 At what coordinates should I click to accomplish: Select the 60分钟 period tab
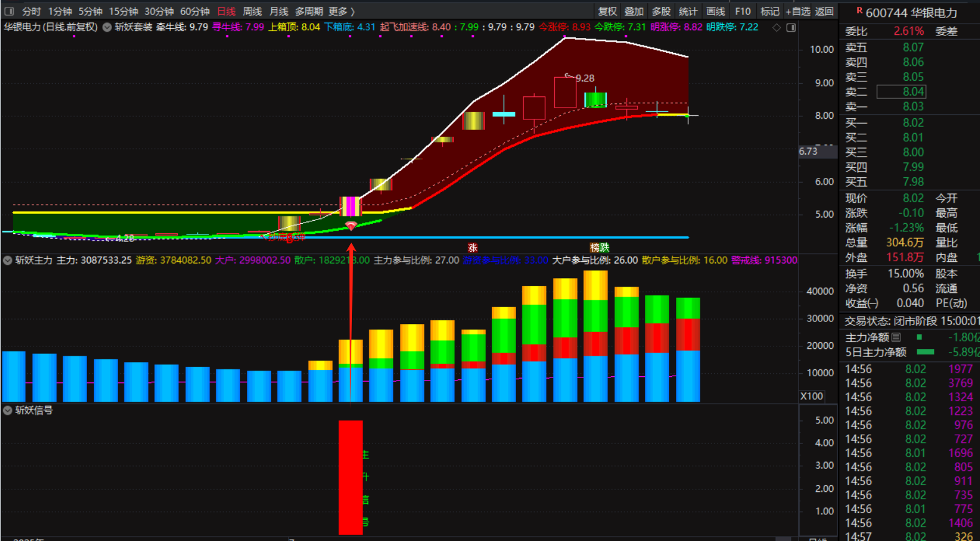click(195, 11)
